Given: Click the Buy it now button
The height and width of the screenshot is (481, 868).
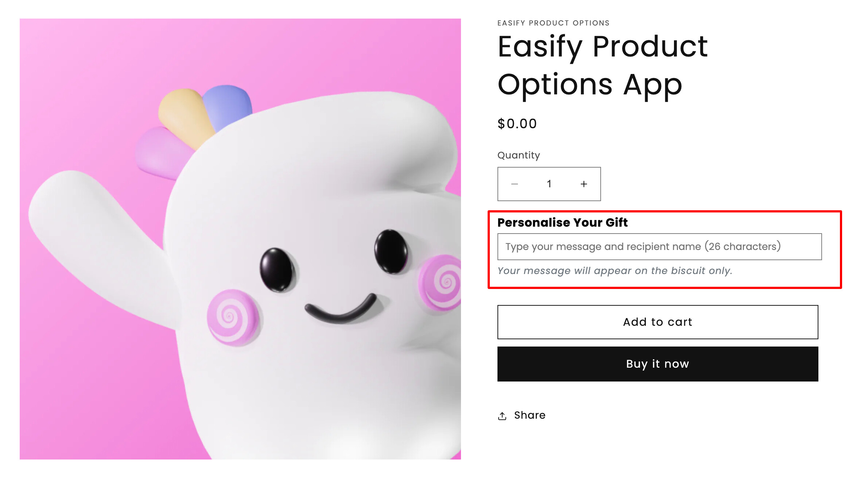Looking at the screenshot, I should pyautogui.click(x=658, y=364).
